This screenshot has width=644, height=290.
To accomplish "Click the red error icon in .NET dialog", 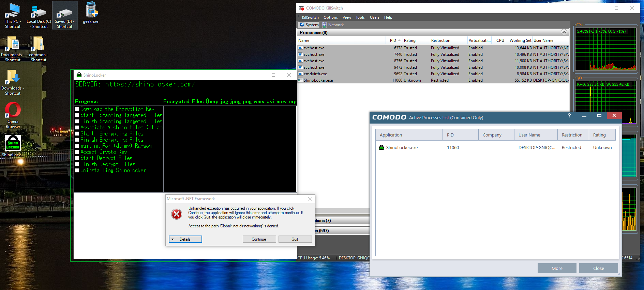I will click(x=177, y=214).
